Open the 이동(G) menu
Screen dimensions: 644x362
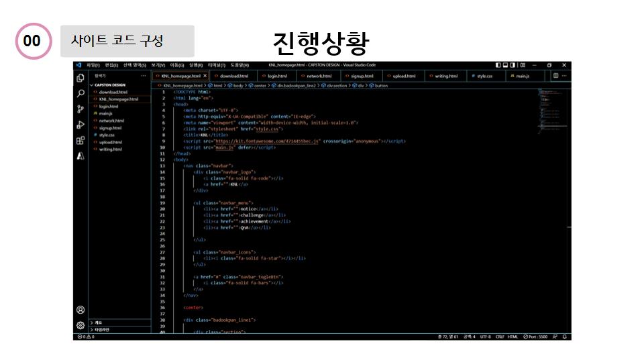(x=177, y=65)
